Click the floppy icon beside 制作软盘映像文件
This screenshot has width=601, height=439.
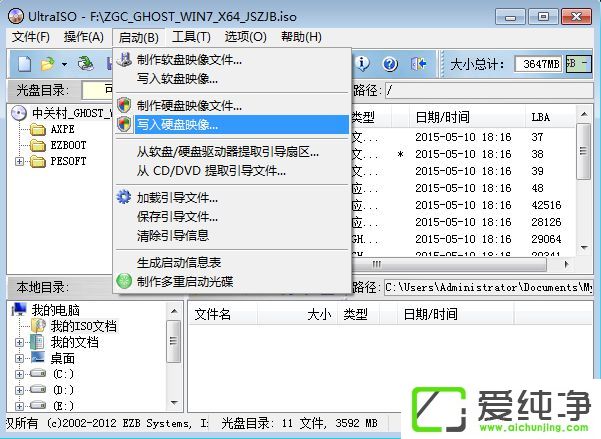pyautogui.click(x=124, y=59)
